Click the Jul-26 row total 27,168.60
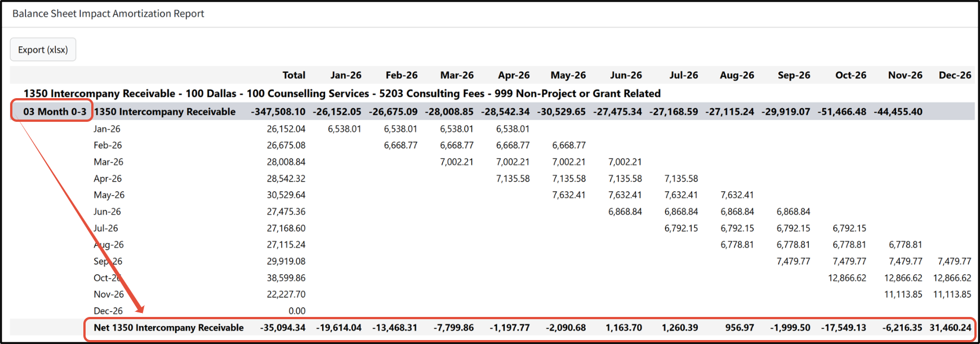Screen dimensions: 980x344 point(286,228)
